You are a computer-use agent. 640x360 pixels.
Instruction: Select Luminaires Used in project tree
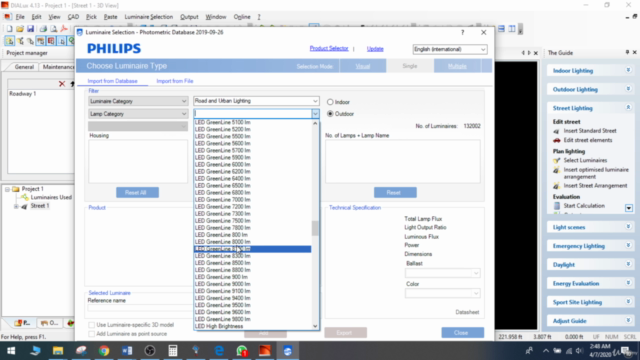[x=51, y=197]
